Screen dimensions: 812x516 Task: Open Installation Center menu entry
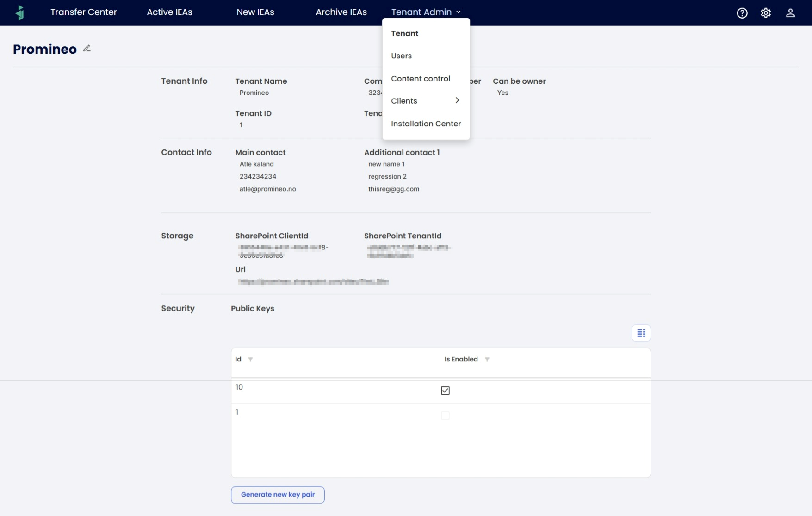[426, 124]
